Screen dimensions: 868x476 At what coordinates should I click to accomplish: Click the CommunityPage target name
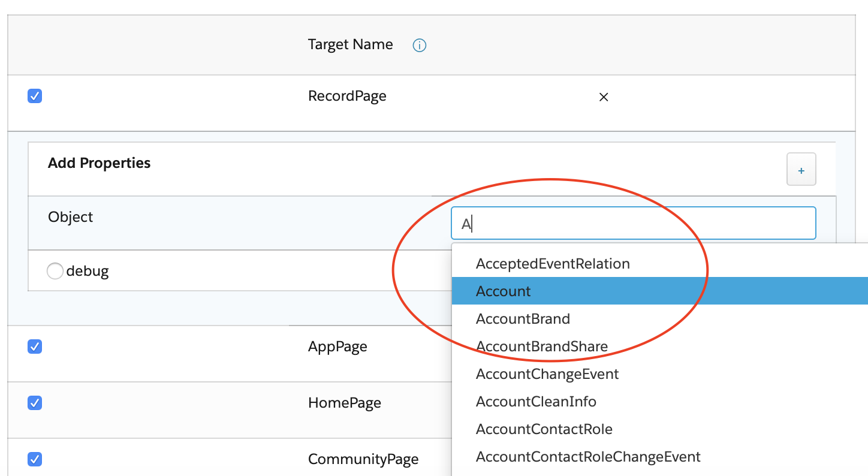coord(363,460)
